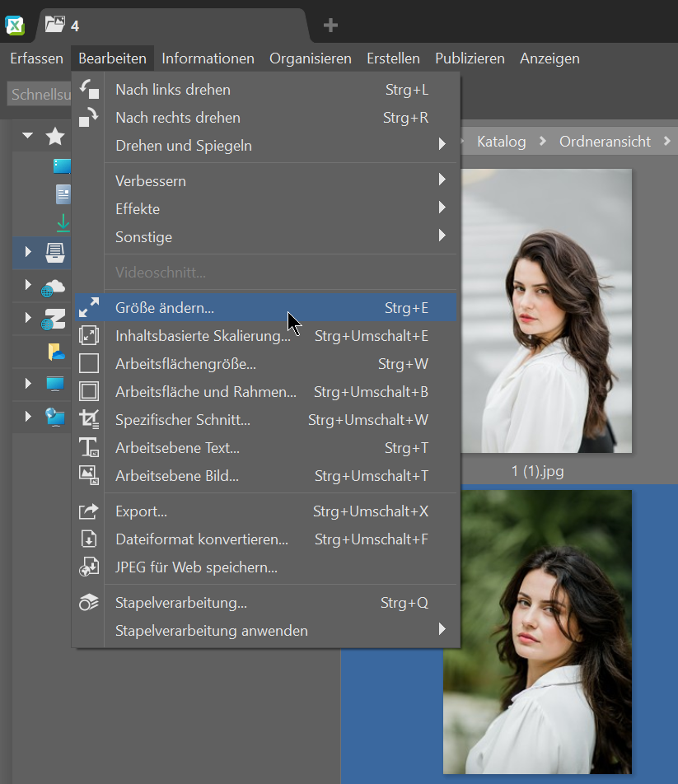Click the JPEG für Web speichern icon

click(x=89, y=567)
